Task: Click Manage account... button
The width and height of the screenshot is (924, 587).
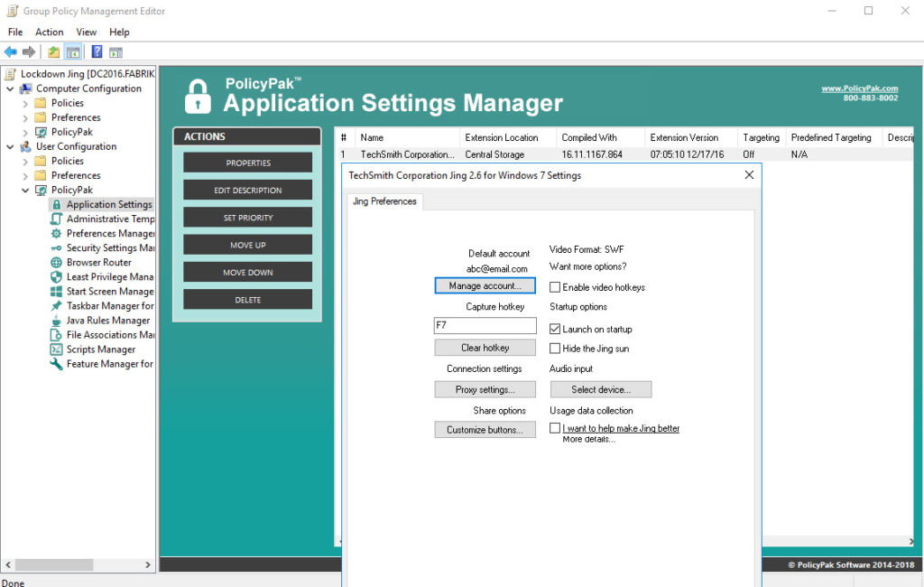Action: (485, 285)
